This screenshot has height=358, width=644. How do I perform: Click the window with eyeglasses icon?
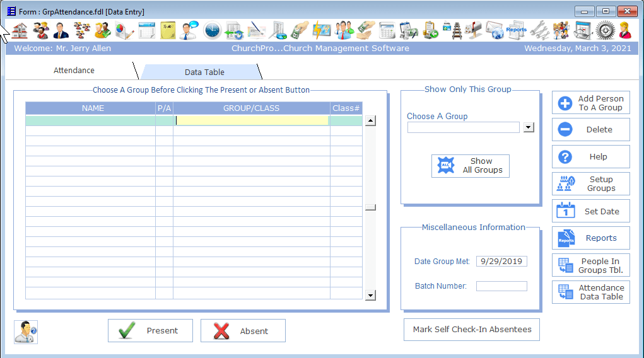pos(583,31)
